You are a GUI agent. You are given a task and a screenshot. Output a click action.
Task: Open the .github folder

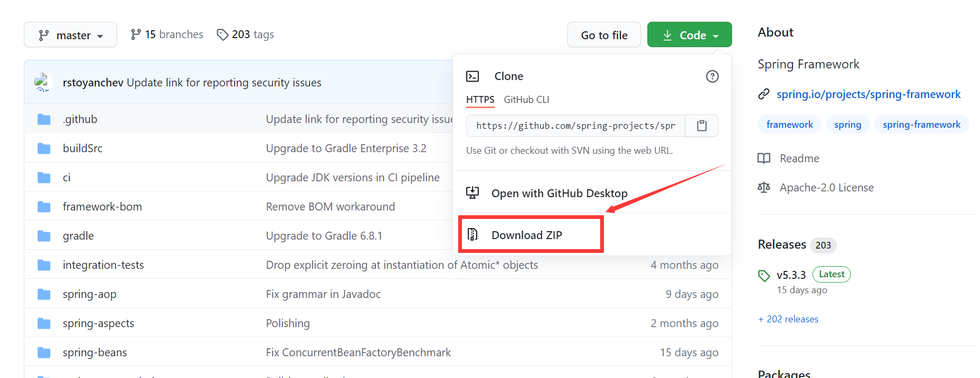tap(80, 119)
